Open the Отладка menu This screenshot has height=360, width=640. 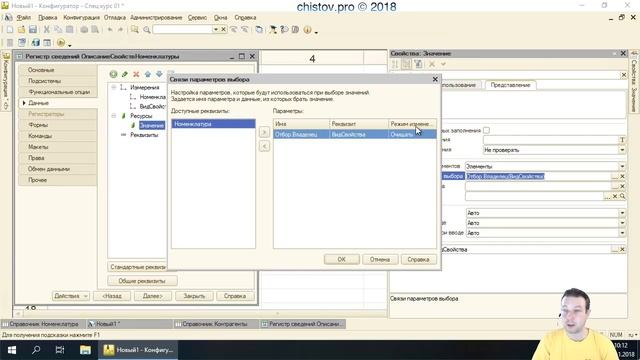point(115,18)
